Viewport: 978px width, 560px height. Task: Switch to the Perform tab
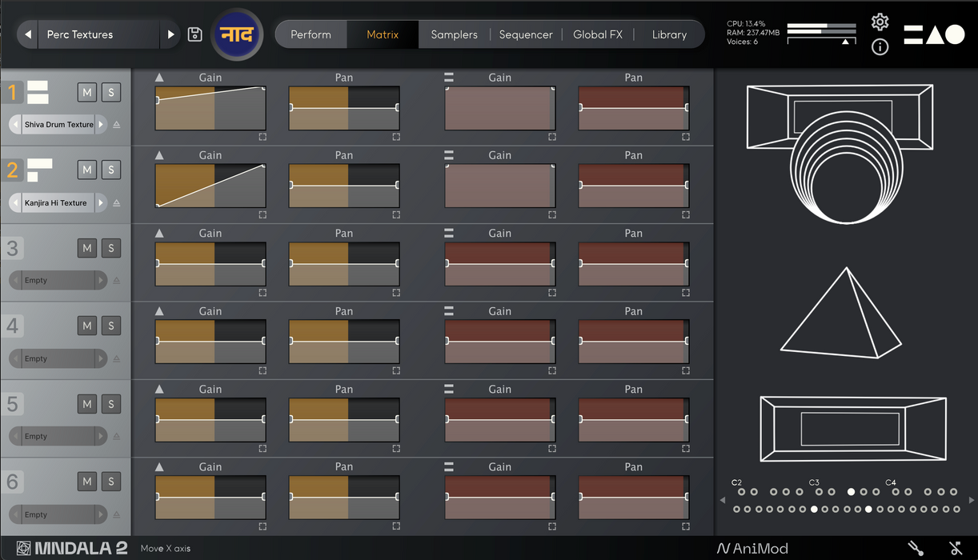[311, 34]
